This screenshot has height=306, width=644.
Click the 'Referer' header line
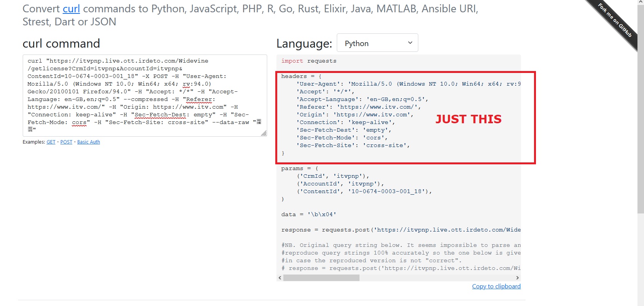(x=359, y=107)
